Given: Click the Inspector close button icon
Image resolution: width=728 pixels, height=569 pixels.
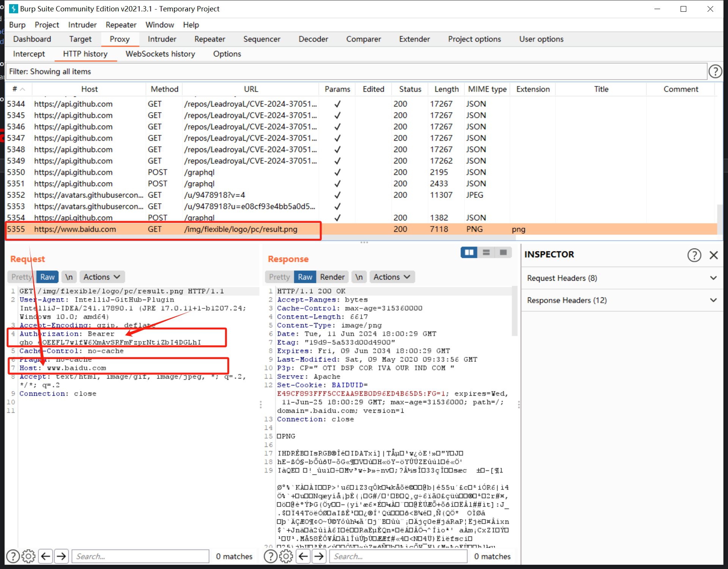Looking at the screenshot, I should [x=714, y=254].
